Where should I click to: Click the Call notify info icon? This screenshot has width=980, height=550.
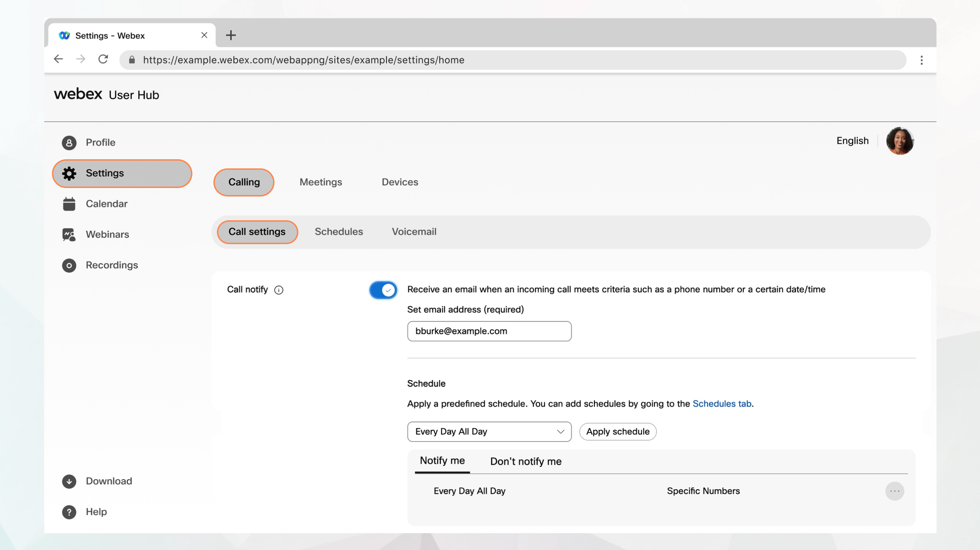click(x=279, y=289)
